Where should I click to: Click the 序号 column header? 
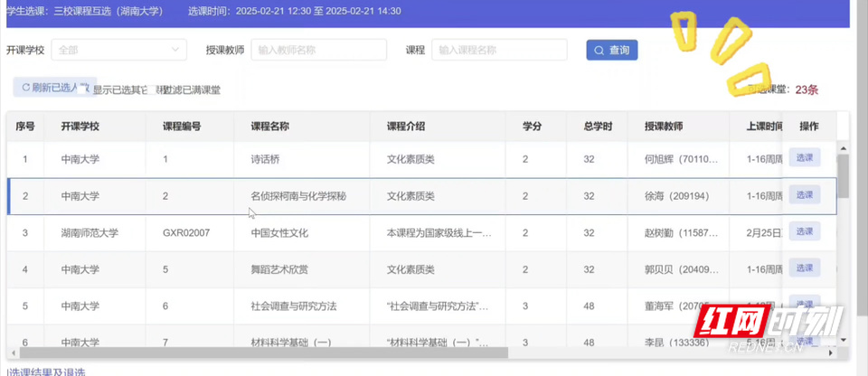point(25,127)
